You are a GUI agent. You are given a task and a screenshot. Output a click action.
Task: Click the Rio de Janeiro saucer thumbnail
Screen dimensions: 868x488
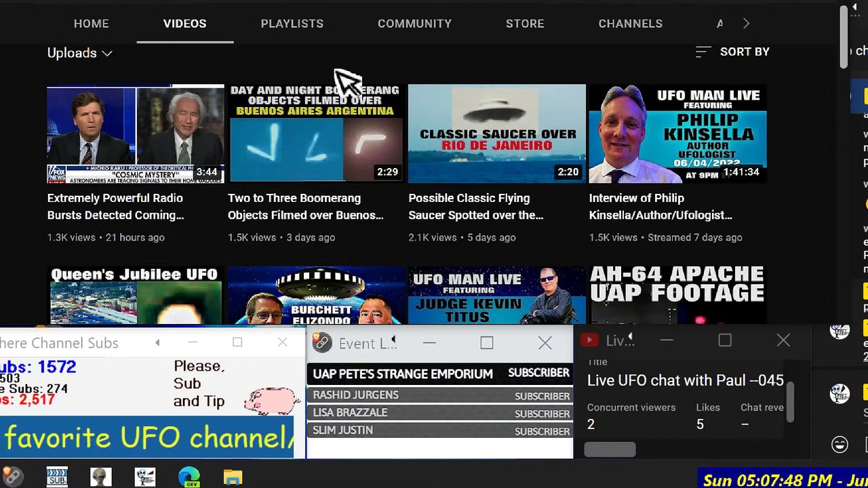click(496, 134)
